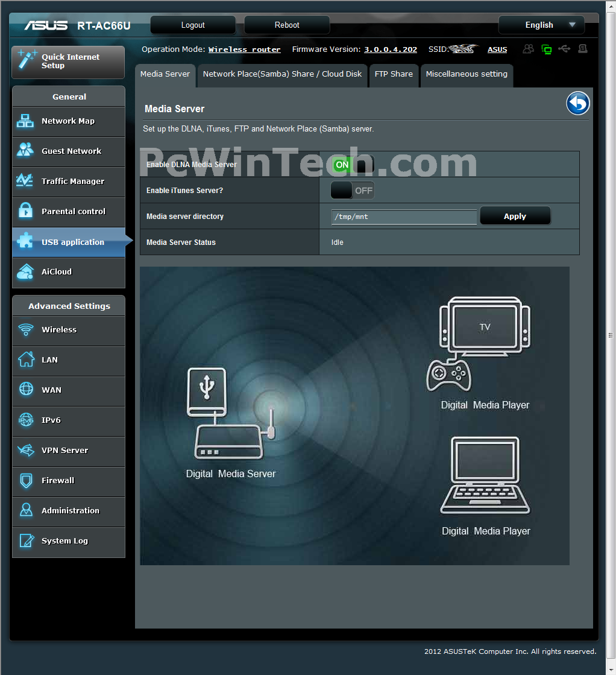
Task: Click the scrollbar up arrow
Action: (611, 6)
